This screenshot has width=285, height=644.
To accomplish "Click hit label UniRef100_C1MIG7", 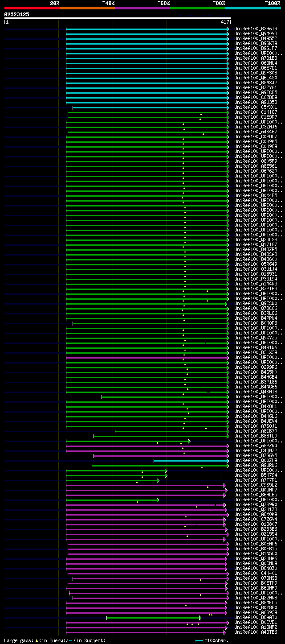I will pos(256,112).
